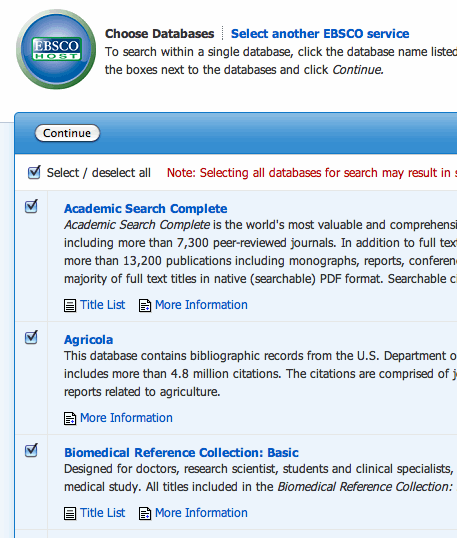Toggle the Select / deselect all checkbox
Screen dimensions: 457x538
(x=34, y=172)
